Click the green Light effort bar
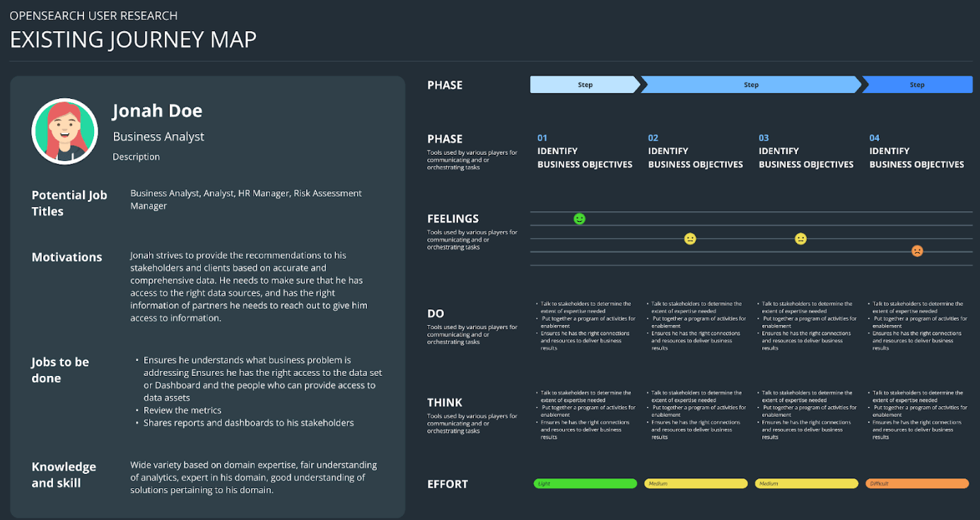The width and height of the screenshot is (980, 520). [585, 484]
